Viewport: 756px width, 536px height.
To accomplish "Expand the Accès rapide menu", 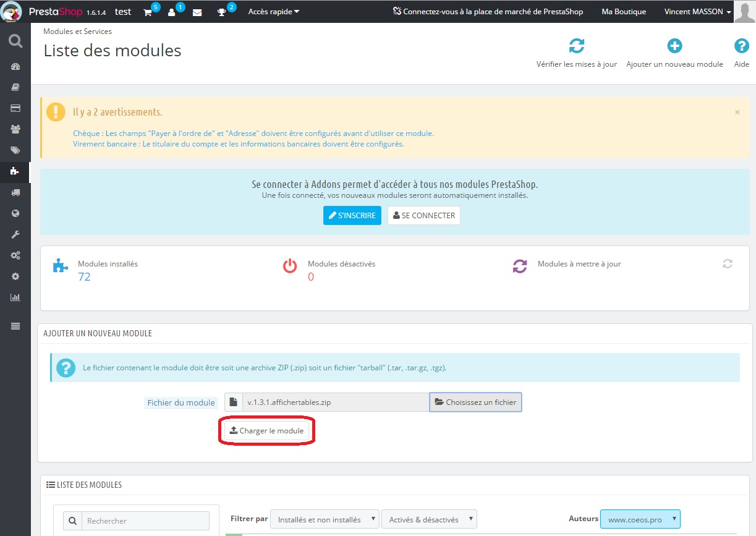I will pos(274,12).
